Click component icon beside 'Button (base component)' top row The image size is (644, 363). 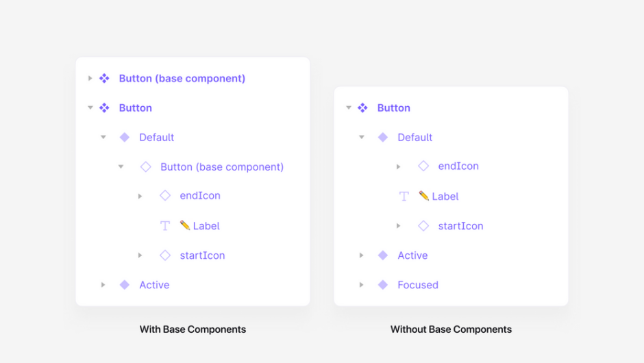[x=104, y=79]
